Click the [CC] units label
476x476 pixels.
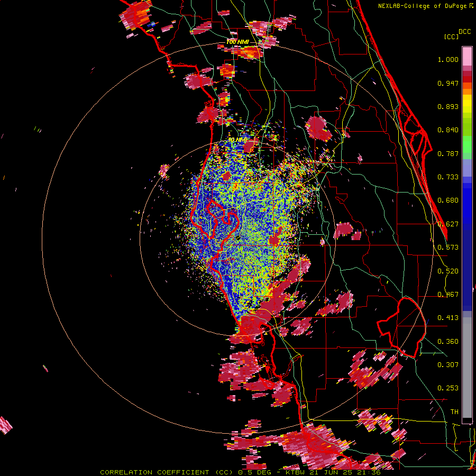click(x=451, y=36)
